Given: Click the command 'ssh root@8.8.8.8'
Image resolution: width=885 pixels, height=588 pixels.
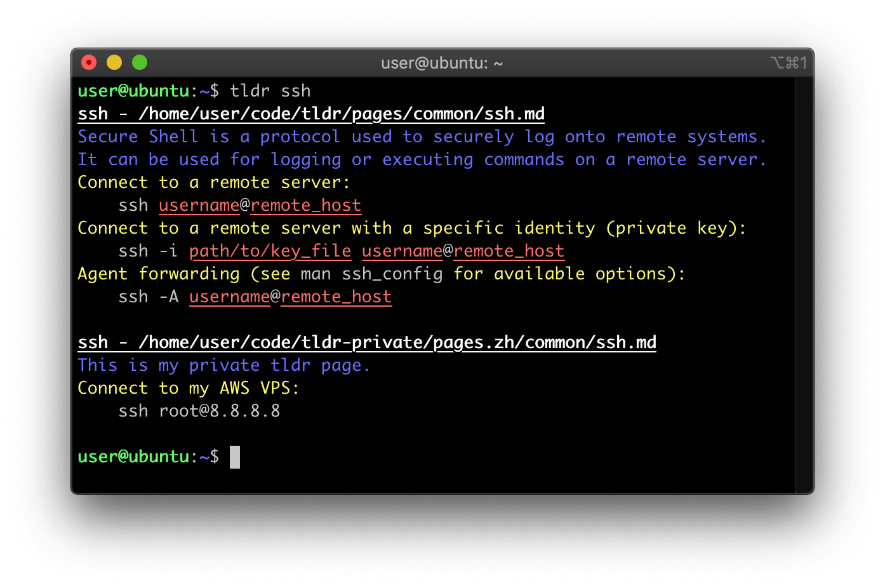Looking at the screenshot, I should pyautogui.click(x=199, y=411).
